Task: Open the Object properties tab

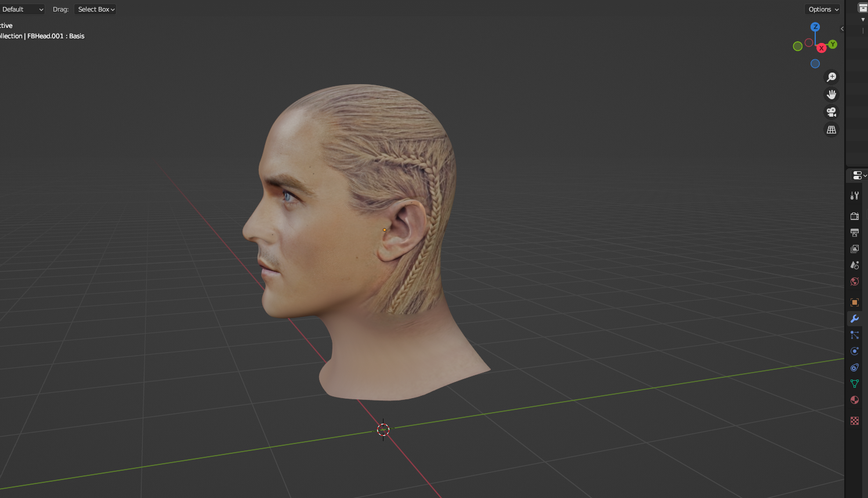Action: click(855, 302)
